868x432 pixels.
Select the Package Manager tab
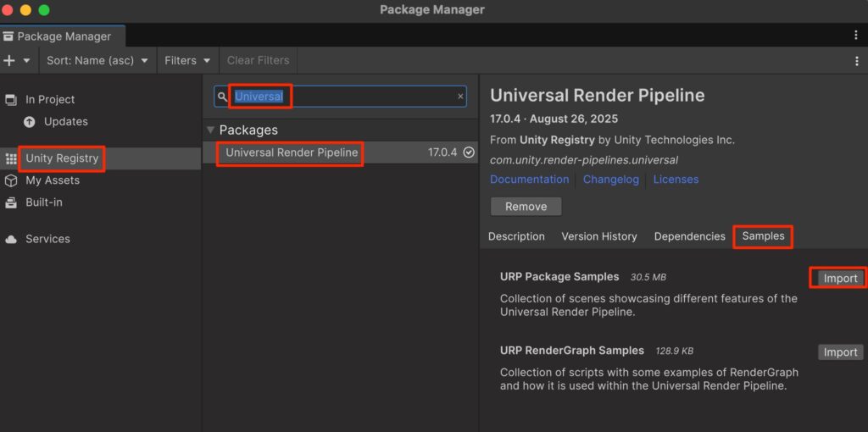point(63,36)
